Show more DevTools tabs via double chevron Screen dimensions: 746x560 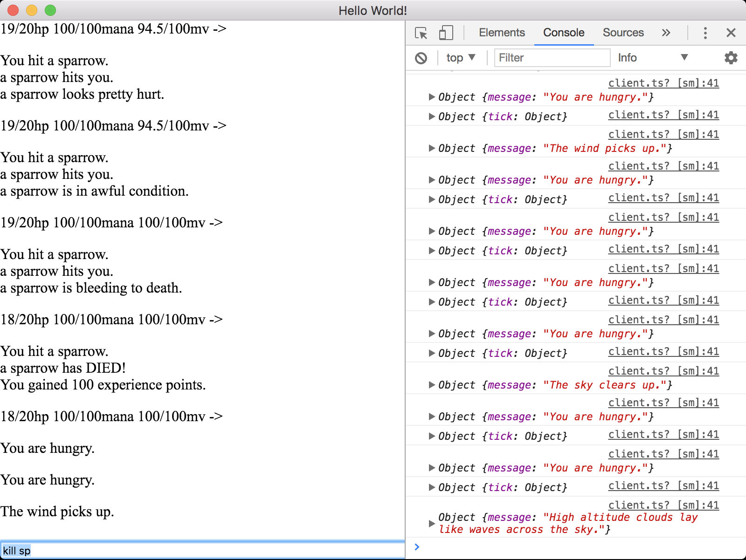(x=666, y=33)
